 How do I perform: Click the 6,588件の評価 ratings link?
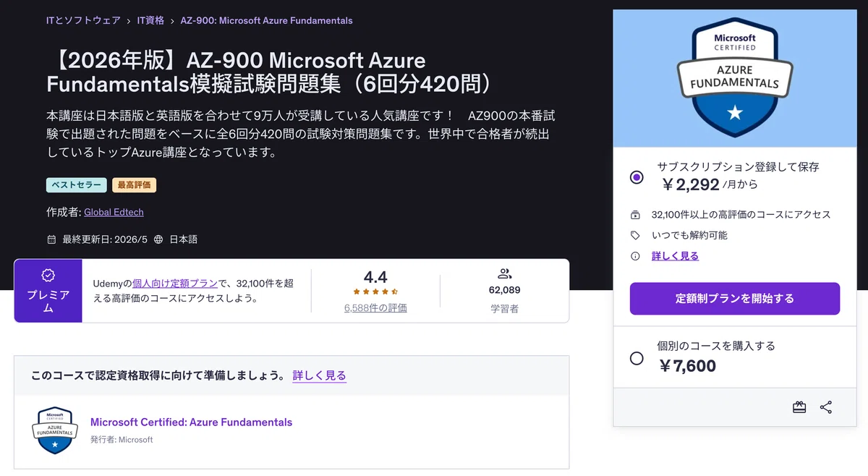click(x=375, y=307)
